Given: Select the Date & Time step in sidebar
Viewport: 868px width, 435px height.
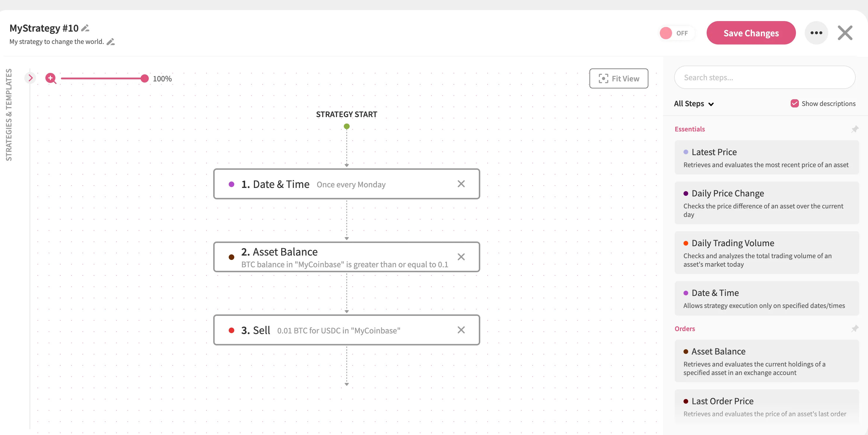Looking at the screenshot, I should pos(767,298).
